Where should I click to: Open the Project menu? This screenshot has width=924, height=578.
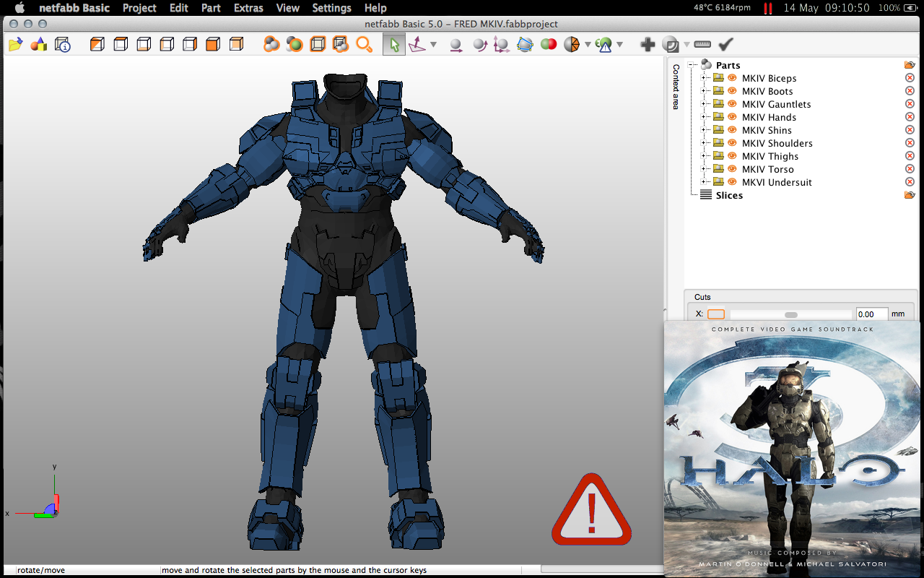(x=139, y=8)
